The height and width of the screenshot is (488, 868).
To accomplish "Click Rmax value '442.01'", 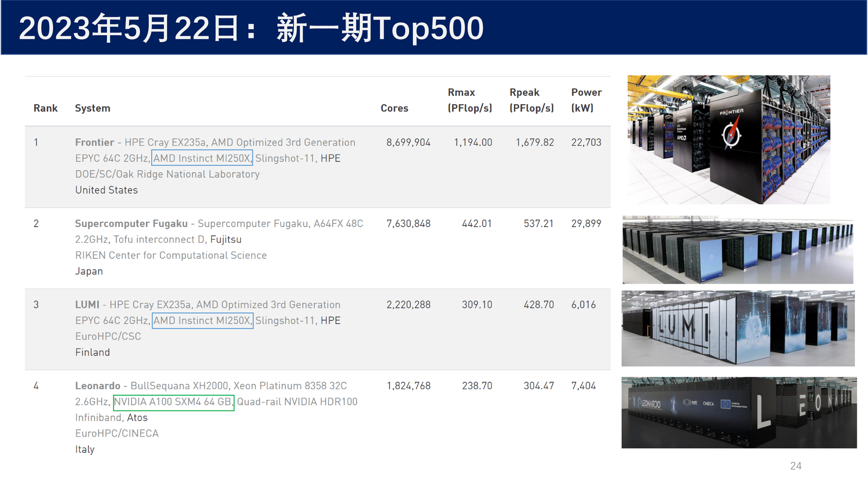I will (x=477, y=223).
